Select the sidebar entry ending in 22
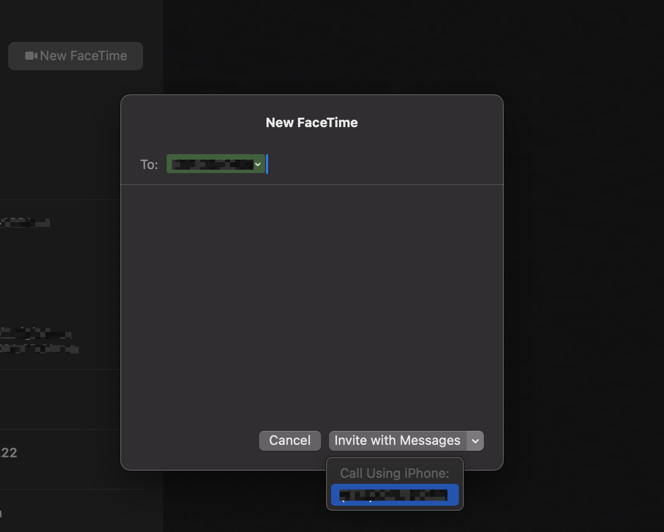Image resolution: width=664 pixels, height=532 pixels. [x=71, y=459]
